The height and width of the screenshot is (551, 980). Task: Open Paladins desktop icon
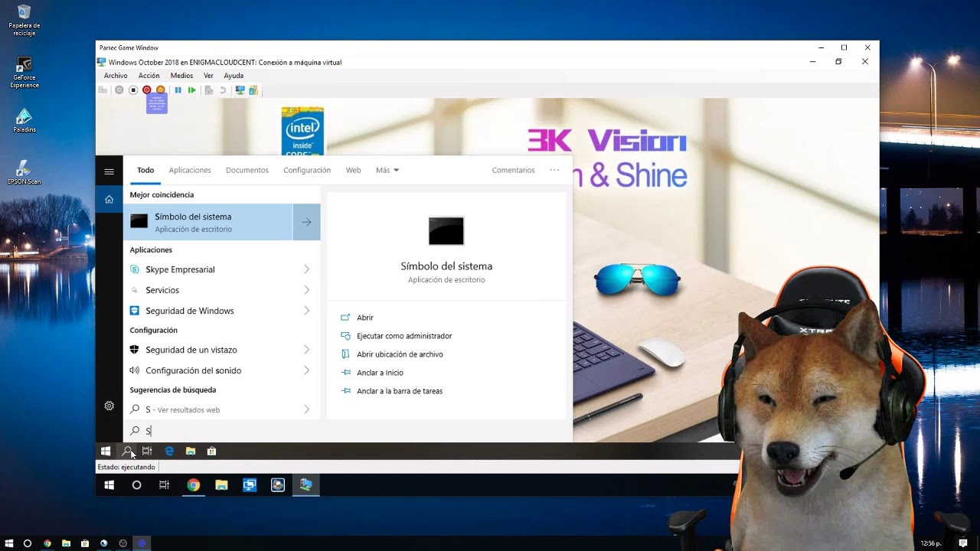click(24, 121)
